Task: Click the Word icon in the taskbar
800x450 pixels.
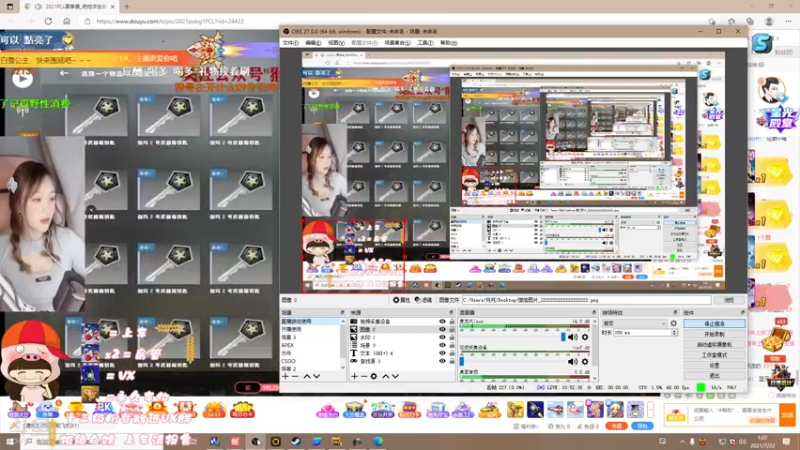Action: click(x=215, y=441)
